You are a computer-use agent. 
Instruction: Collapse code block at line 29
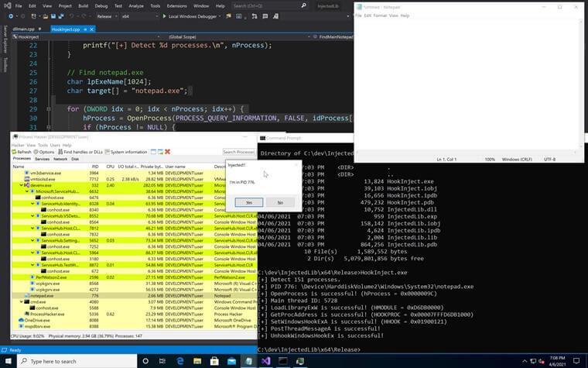[x=49, y=109]
